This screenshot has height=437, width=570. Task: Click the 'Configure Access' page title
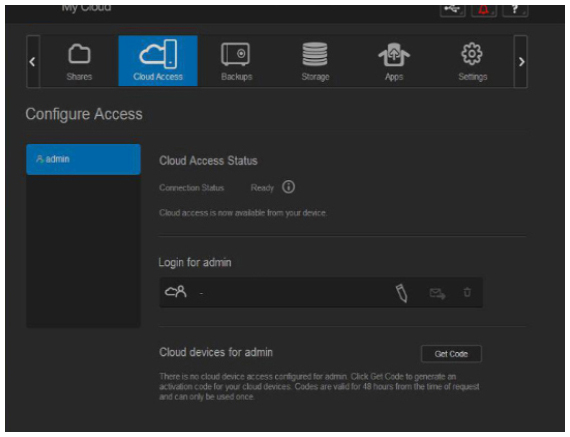[x=84, y=114]
